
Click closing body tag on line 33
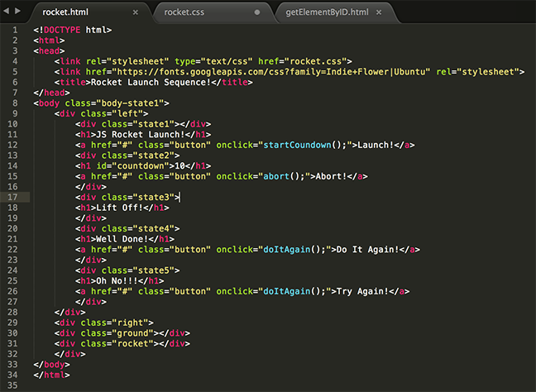coord(51,365)
